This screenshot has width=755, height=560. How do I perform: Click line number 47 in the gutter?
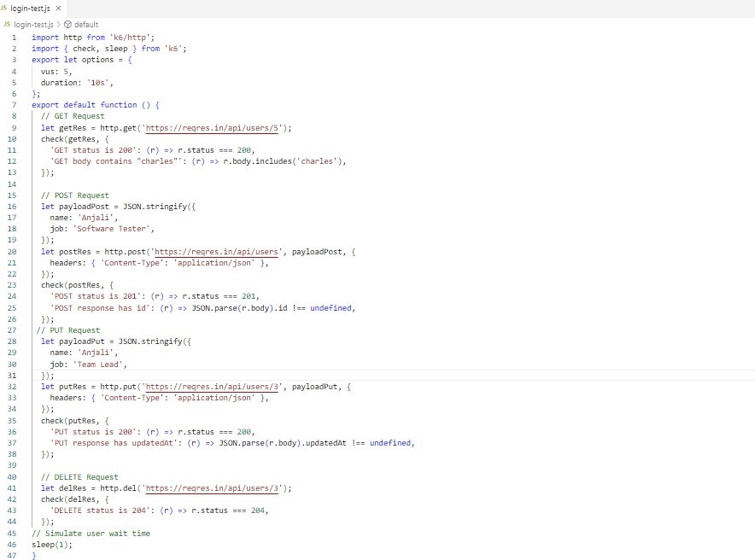12,556
